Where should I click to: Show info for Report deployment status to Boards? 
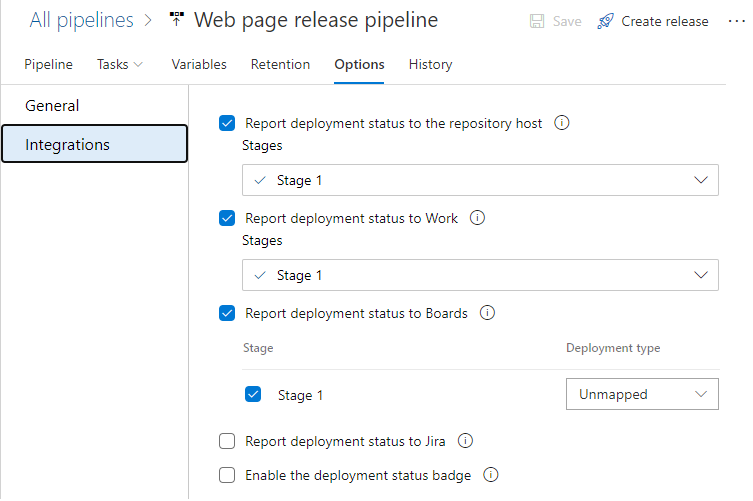click(x=487, y=313)
